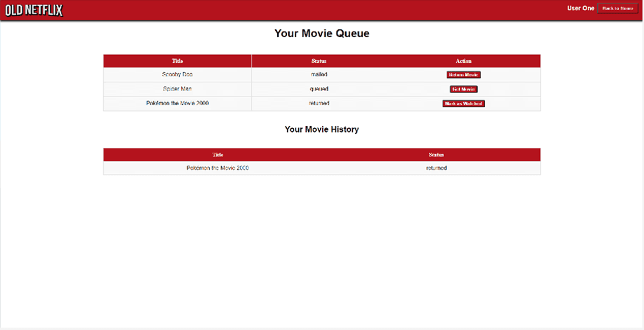Go back using Back to Home button
The height and width of the screenshot is (330, 644).
tap(618, 8)
